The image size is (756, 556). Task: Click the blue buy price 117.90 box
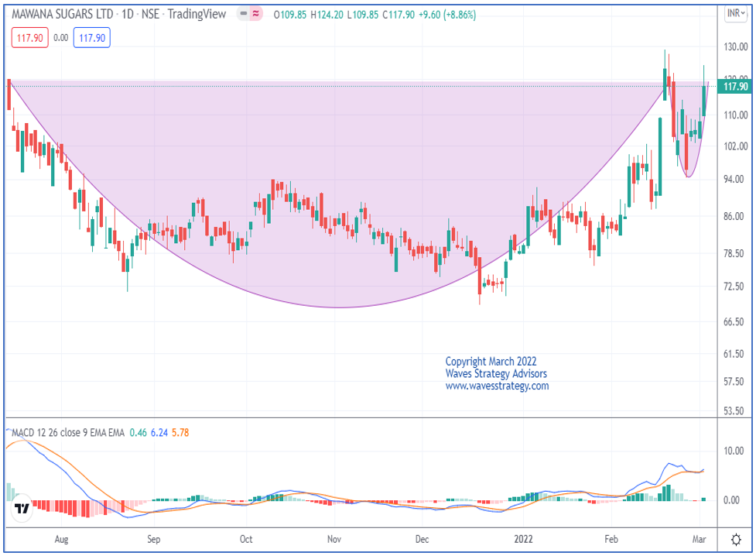click(91, 38)
